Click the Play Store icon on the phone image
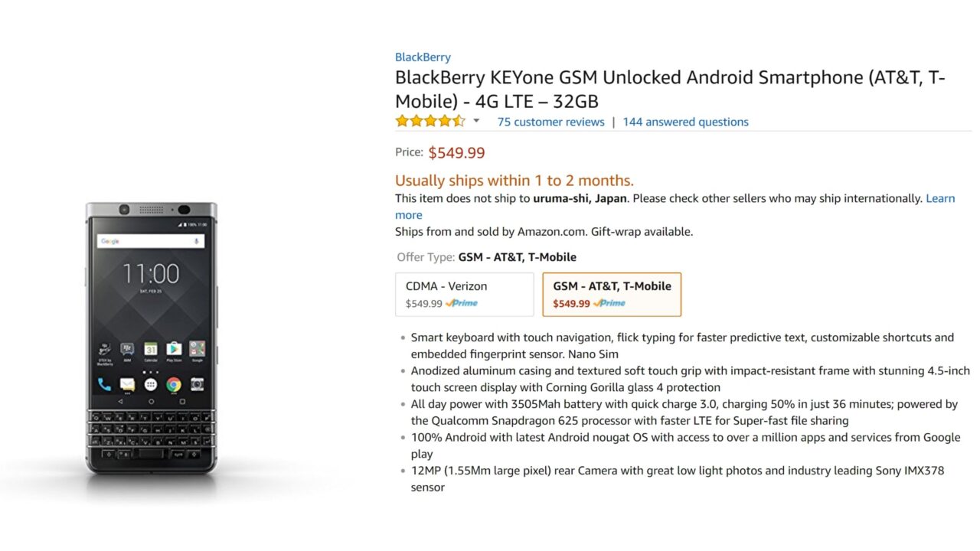The height and width of the screenshot is (551, 980). pyautogui.click(x=174, y=349)
